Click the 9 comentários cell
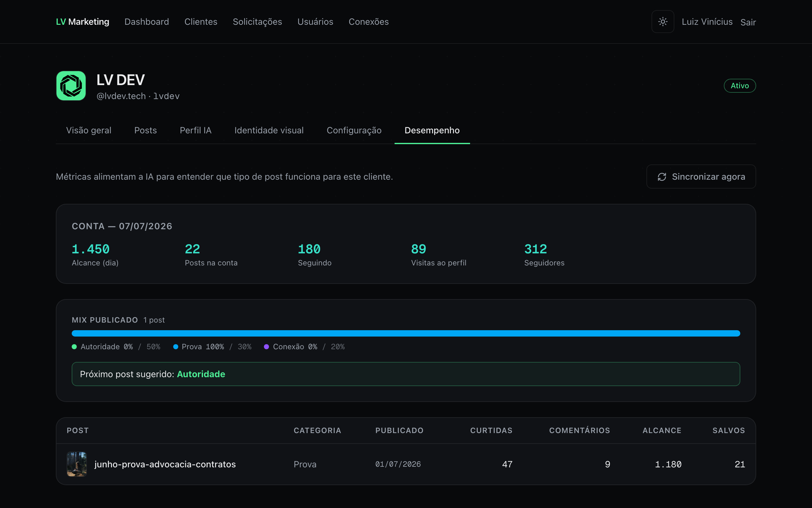This screenshot has height=508, width=812. (607, 464)
